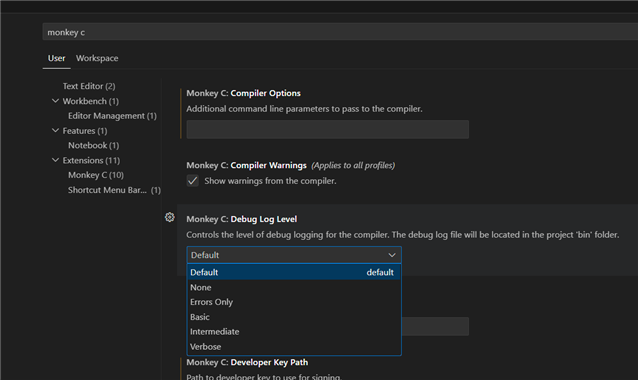Select the highlighted Default option
The height and width of the screenshot is (380, 638).
pos(294,272)
